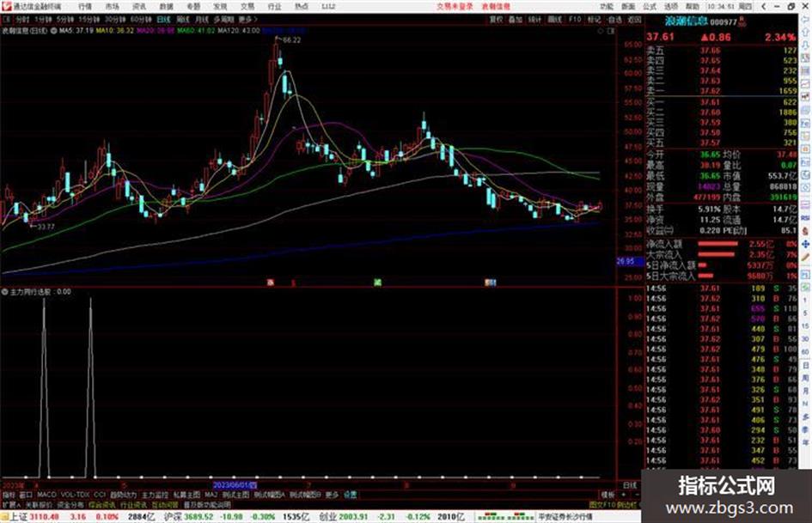Switch chart to 5分钟 period

(65, 19)
